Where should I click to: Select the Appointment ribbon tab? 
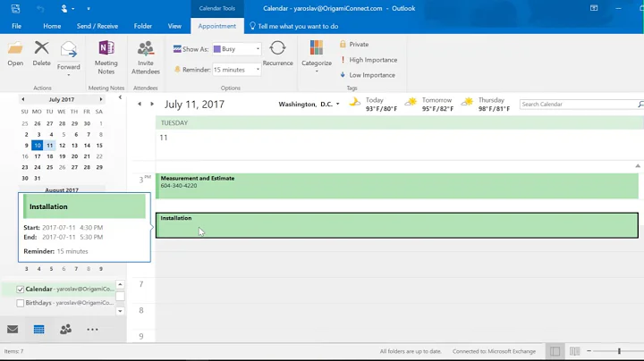click(x=216, y=26)
